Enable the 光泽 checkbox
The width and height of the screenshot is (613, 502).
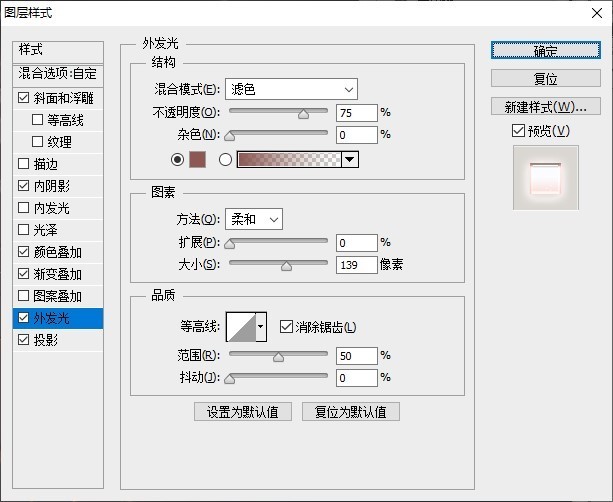click(23, 229)
